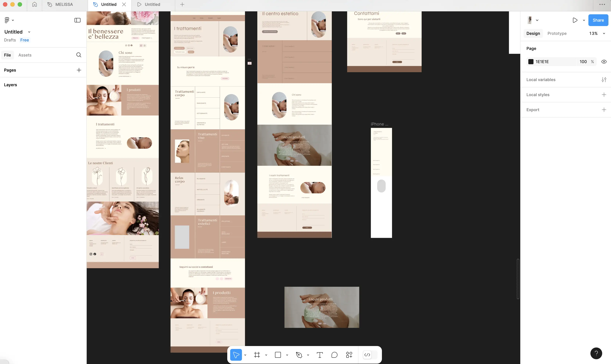The image size is (611, 364).
Task: Click the blue Share button
Action: pyautogui.click(x=598, y=20)
